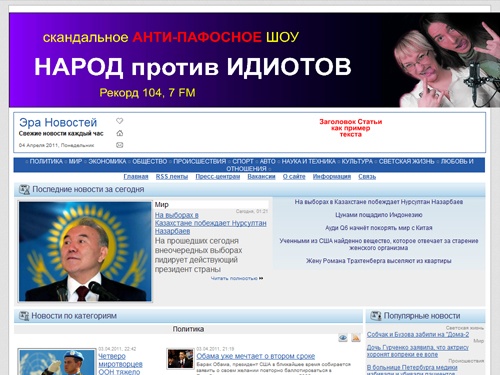Click the НАРОД против ИДИОТОВ banner
This screenshot has height=375, width=500.
point(254,60)
